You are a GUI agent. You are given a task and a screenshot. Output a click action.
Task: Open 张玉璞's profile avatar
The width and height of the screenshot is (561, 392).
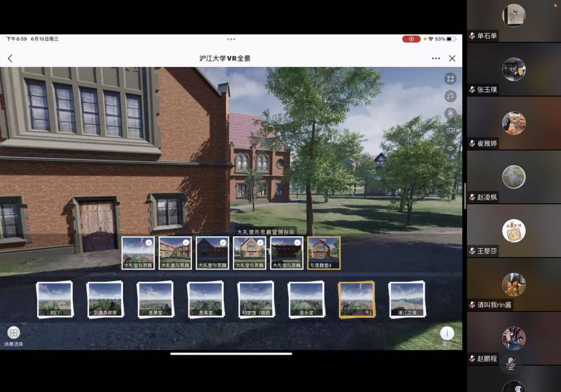tap(514, 69)
